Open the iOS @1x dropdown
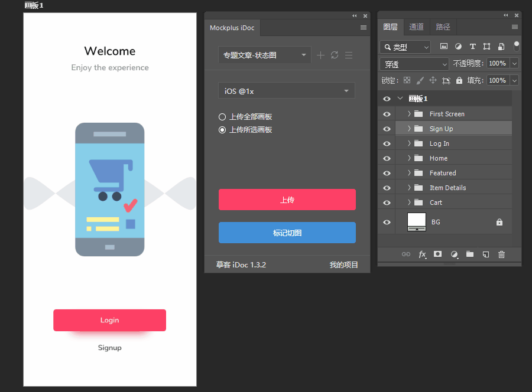This screenshot has height=392, width=532. coord(287,91)
